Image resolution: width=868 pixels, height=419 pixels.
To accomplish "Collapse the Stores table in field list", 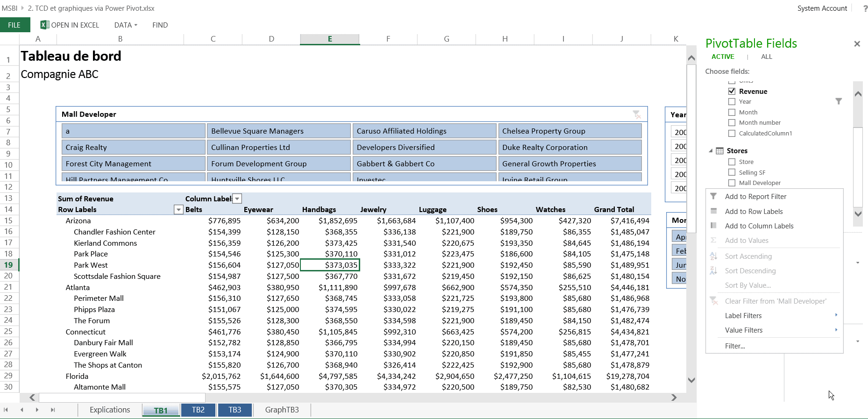I will [x=711, y=151].
